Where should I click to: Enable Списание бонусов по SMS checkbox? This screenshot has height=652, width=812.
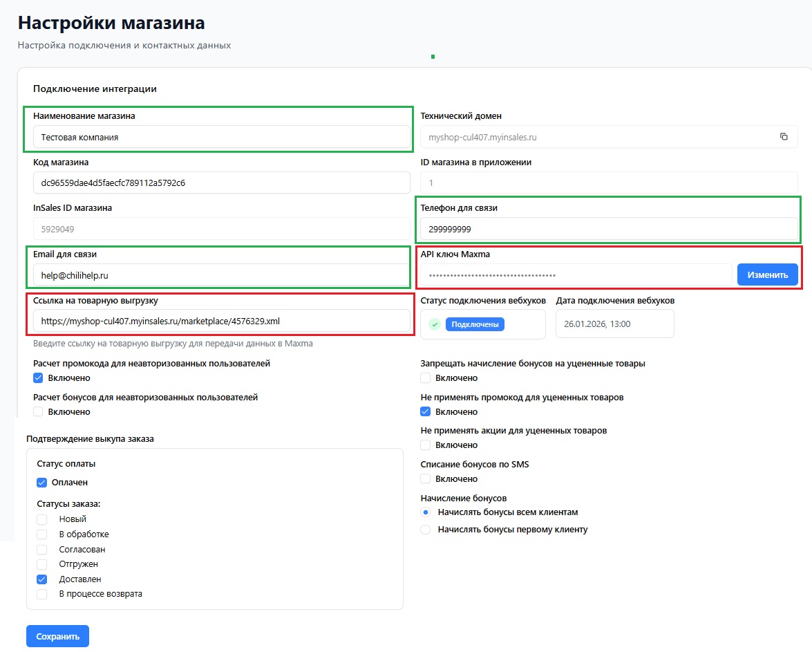426,479
